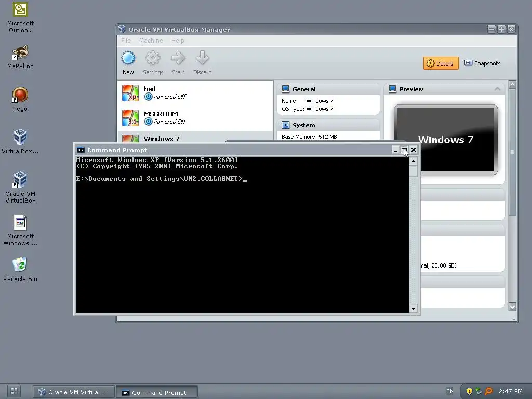
Task: Click the Windows 7 preview thumbnail
Action: [445, 139]
